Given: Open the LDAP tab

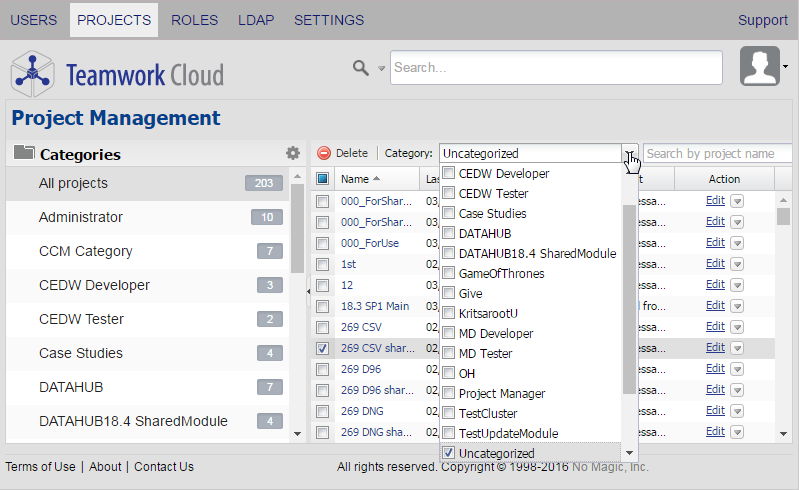Looking at the screenshot, I should 256,20.
